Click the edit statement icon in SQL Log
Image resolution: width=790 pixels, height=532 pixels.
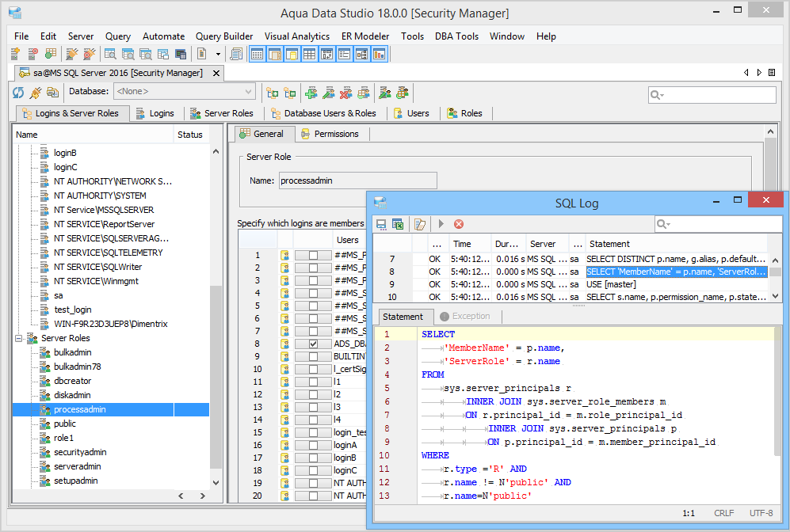pos(420,224)
